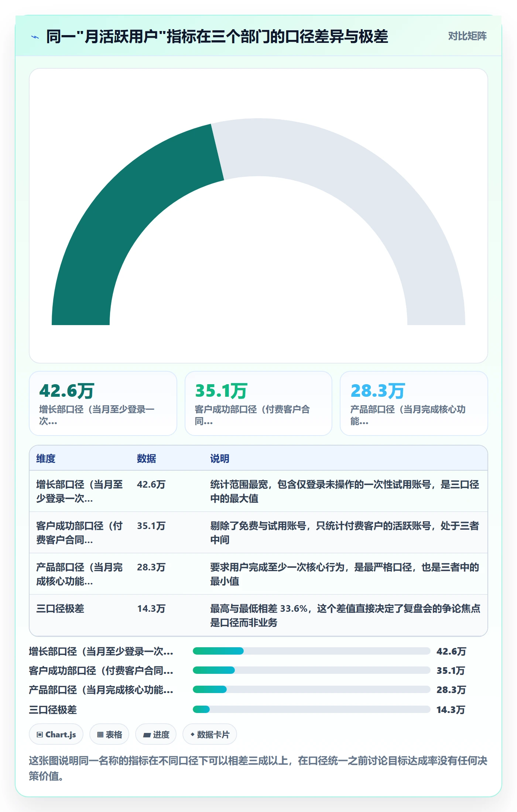Image resolution: width=517 pixels, height=812 pixels.
Task: Click the description starting 统计范围最宽
Action: pyautogui.click(x=345, y=491)
